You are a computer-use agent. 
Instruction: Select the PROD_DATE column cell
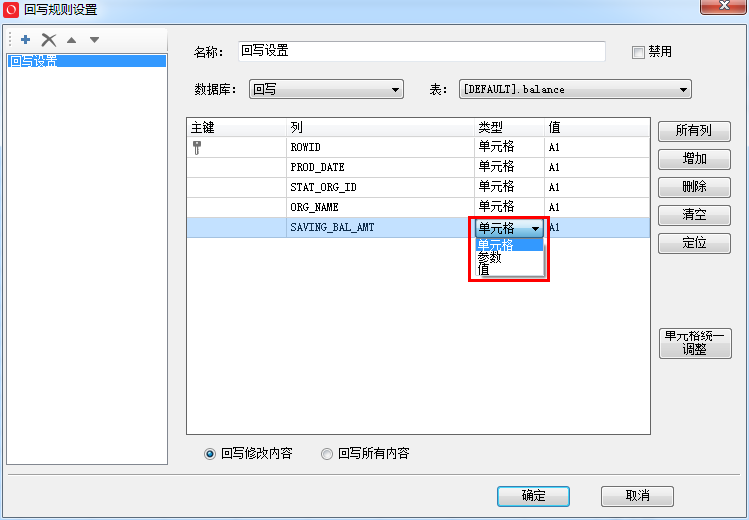(x=380, y=168)
